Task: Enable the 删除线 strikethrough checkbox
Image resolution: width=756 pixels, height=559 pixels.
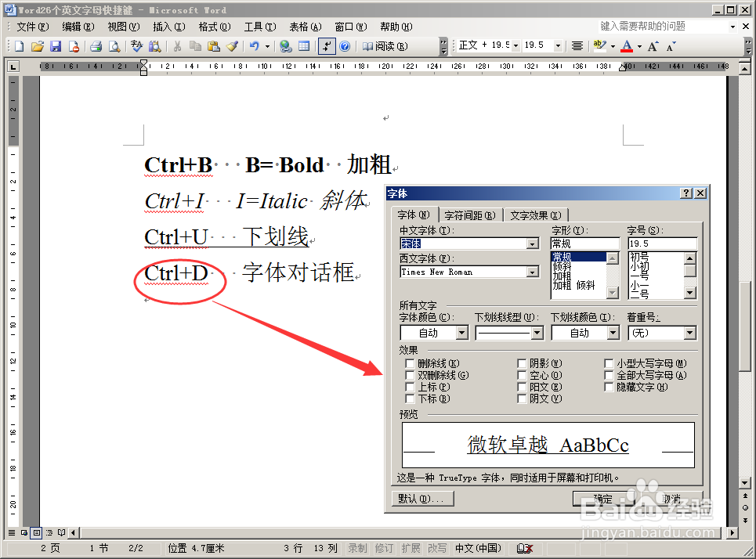Action: pyautogui.click(x=410, y=363)
